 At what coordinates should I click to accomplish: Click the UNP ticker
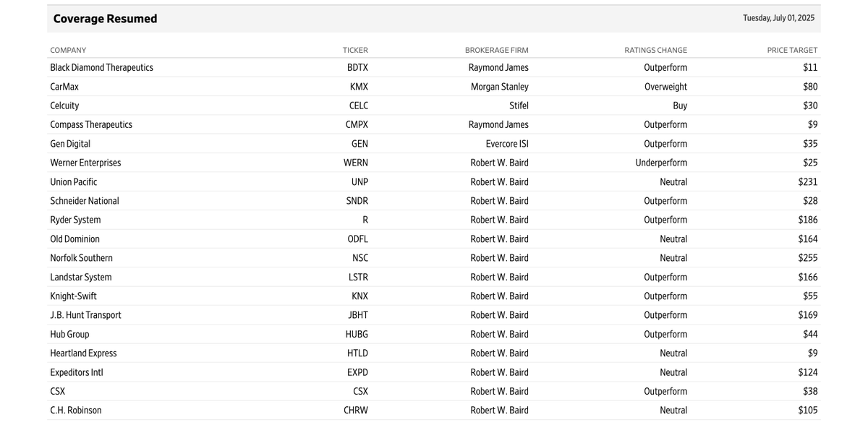tap(359, 182)
